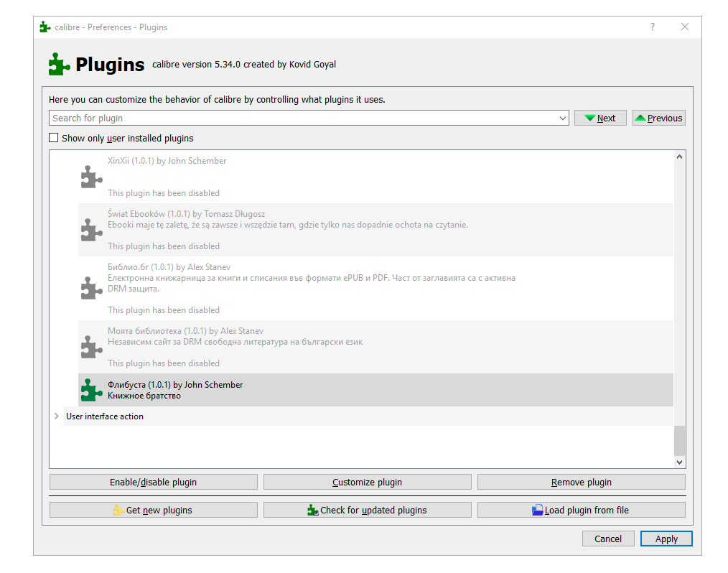Click the green Flibusta plugin puzzle icon
Screen dimensions: 728x573
click(x=91, y=390)
